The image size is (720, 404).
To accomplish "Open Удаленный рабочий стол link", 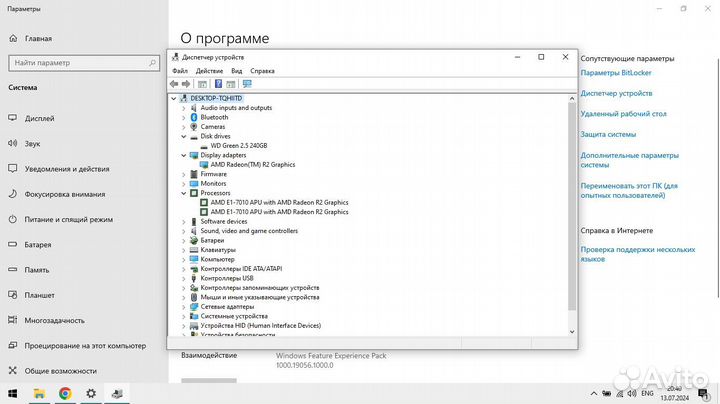I will [x=623, y=114].
